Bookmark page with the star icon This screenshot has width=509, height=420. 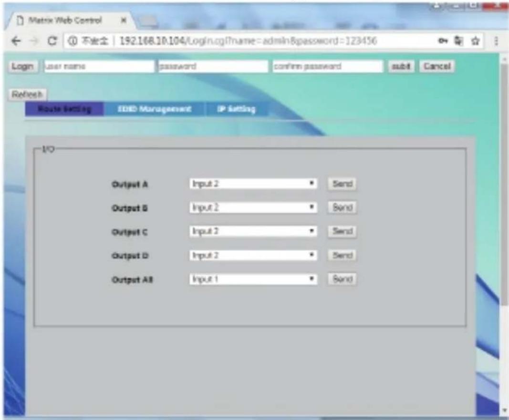[x=476, y=41]
